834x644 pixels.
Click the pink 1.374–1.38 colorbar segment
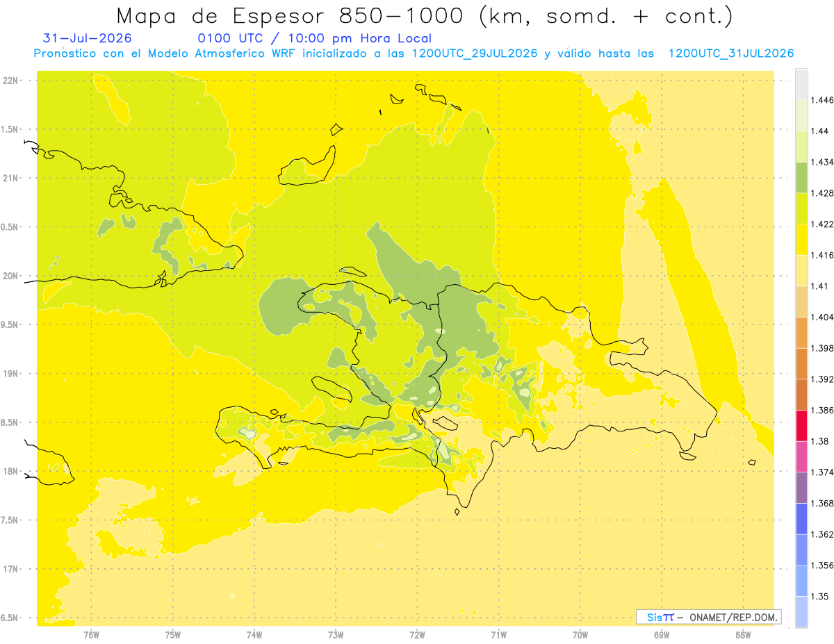point(801,456)
